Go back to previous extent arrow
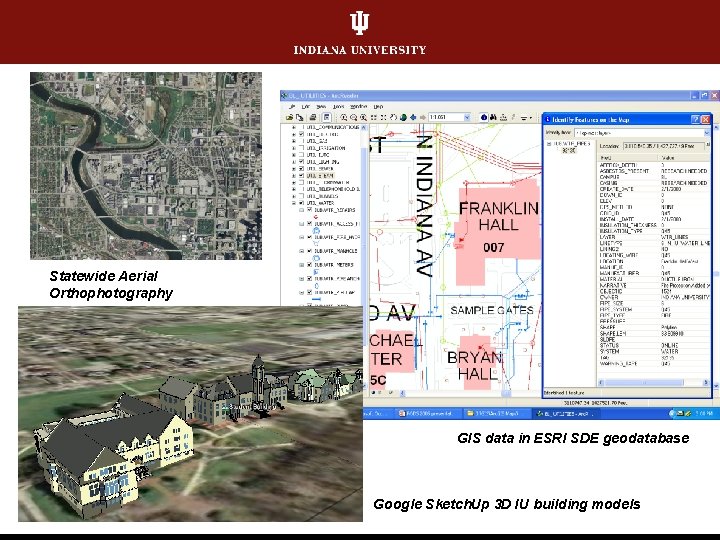 pos(413,118)
